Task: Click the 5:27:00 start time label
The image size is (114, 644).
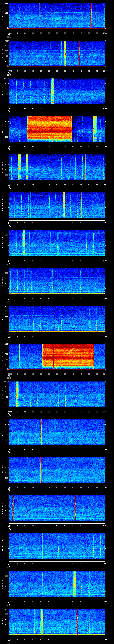Action: point(9,450)
